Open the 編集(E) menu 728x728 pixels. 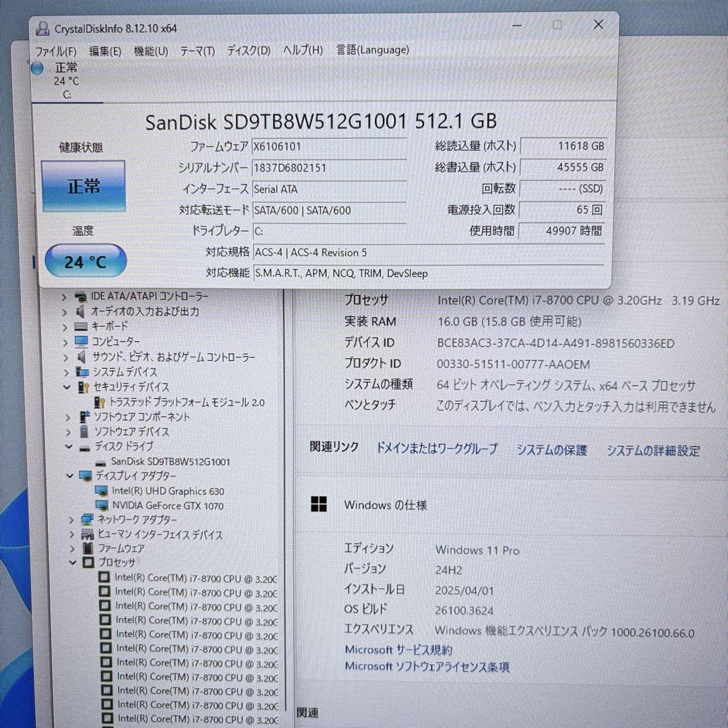tap(105, 51)
